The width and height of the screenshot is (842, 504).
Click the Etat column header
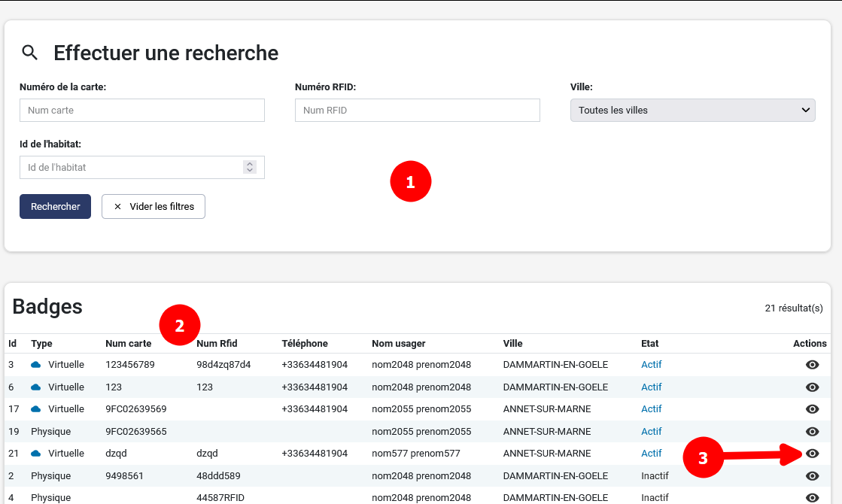click(649, 344)
